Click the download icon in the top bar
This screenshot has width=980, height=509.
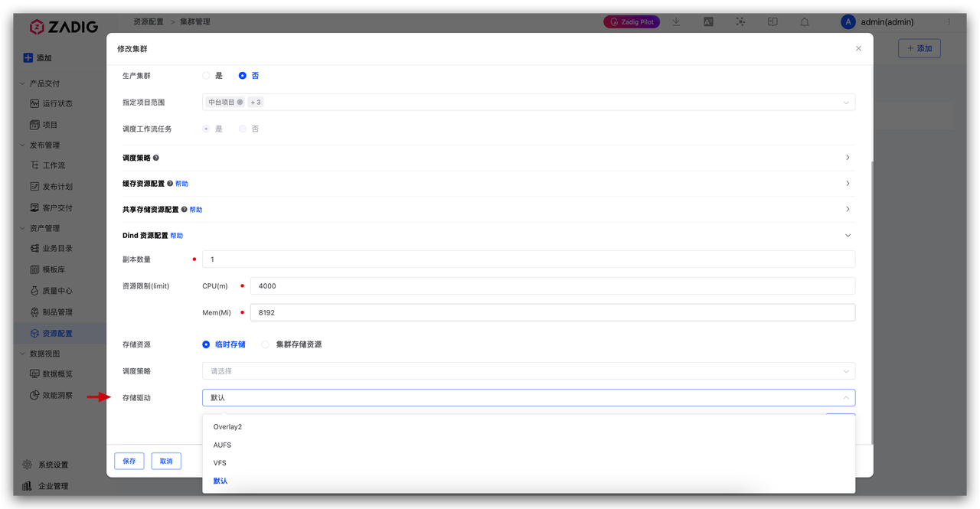pos(676,22)
